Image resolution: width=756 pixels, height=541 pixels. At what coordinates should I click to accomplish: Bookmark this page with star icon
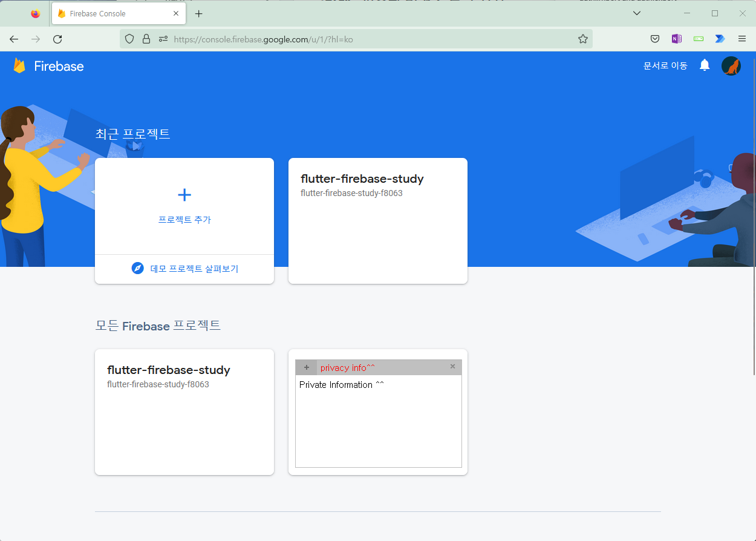click(x=583, y=39)
